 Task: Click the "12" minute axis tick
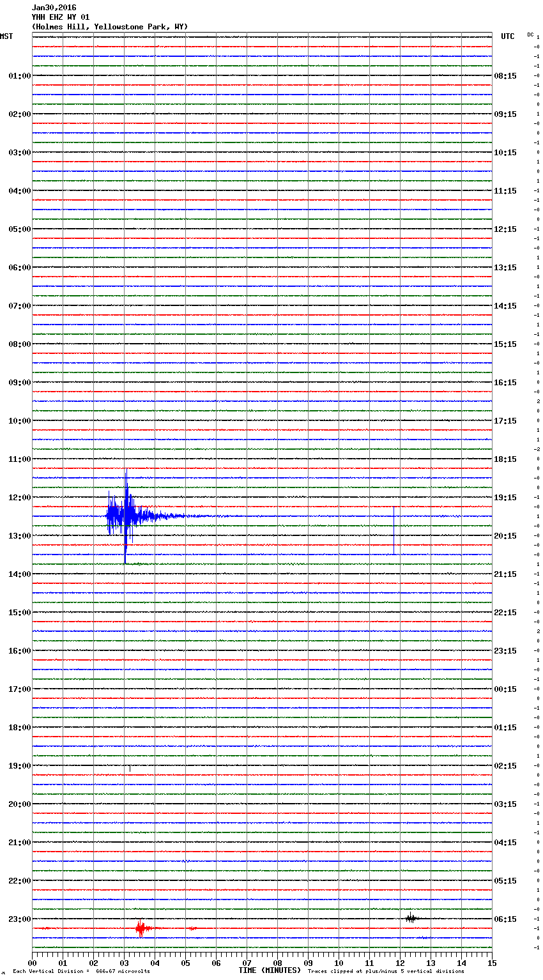[400, 963]
